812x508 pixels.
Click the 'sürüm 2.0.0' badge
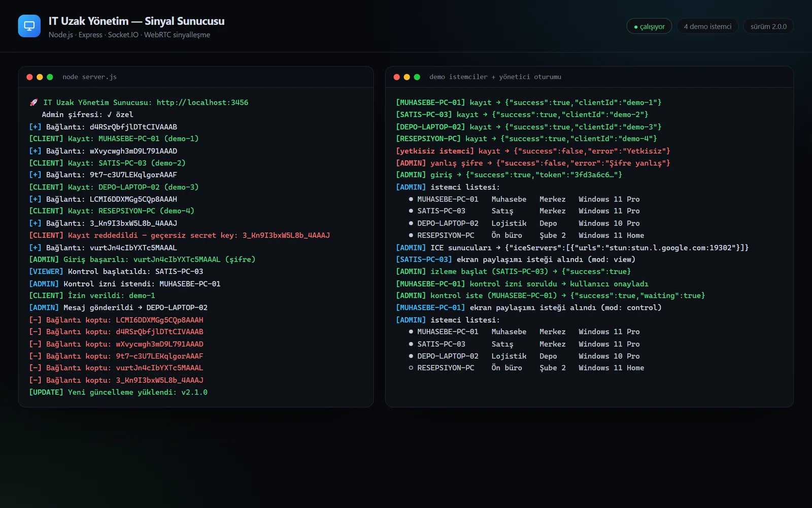(x=768, y=26)
